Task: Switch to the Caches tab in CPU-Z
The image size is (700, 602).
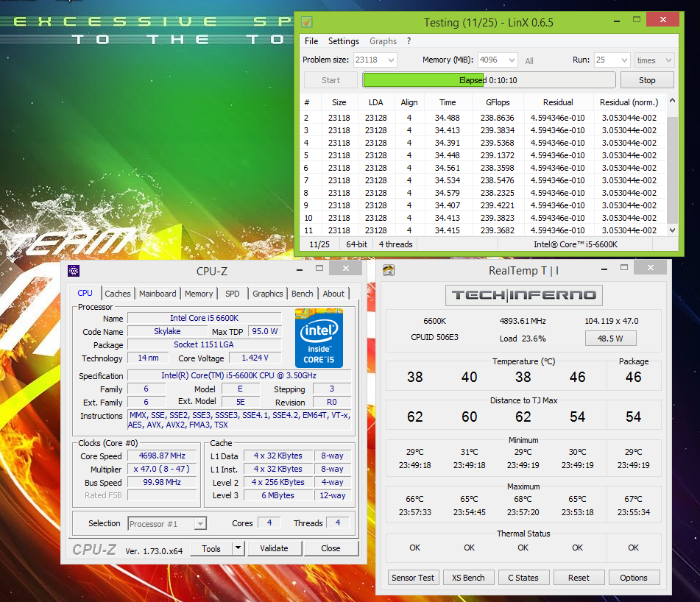Action: pos(118,294)
